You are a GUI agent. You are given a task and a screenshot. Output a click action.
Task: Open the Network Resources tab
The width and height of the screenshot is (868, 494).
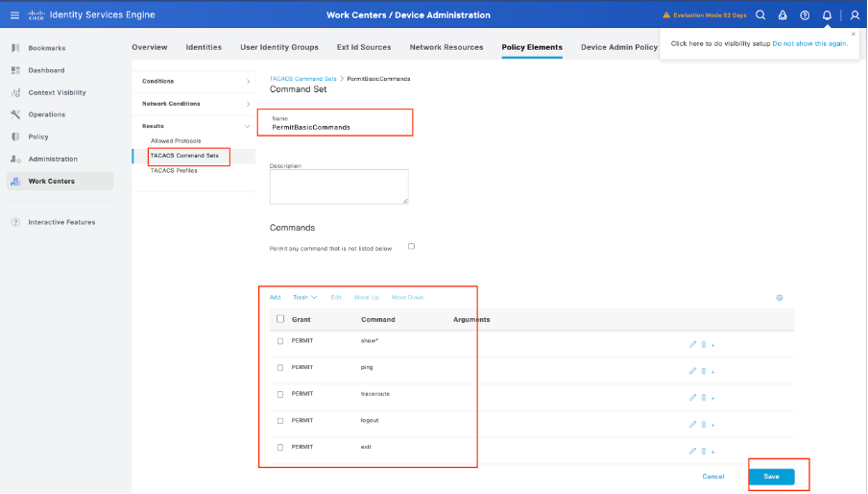[446, 47]
